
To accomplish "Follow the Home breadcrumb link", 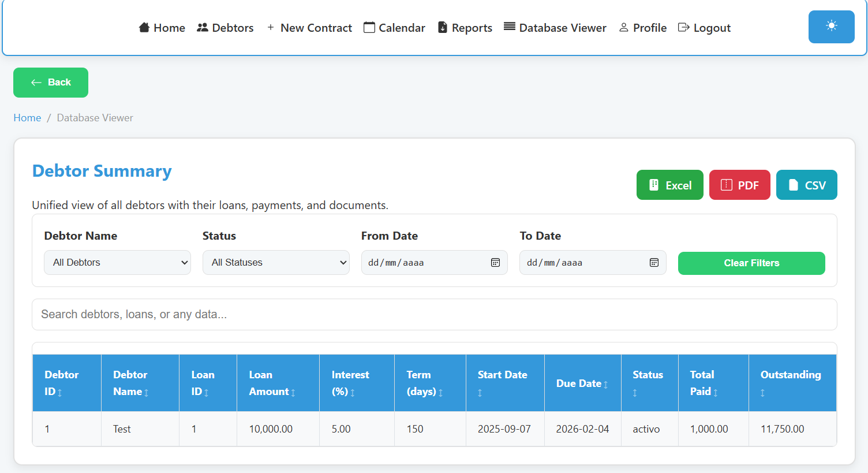I will click(27, 118).
